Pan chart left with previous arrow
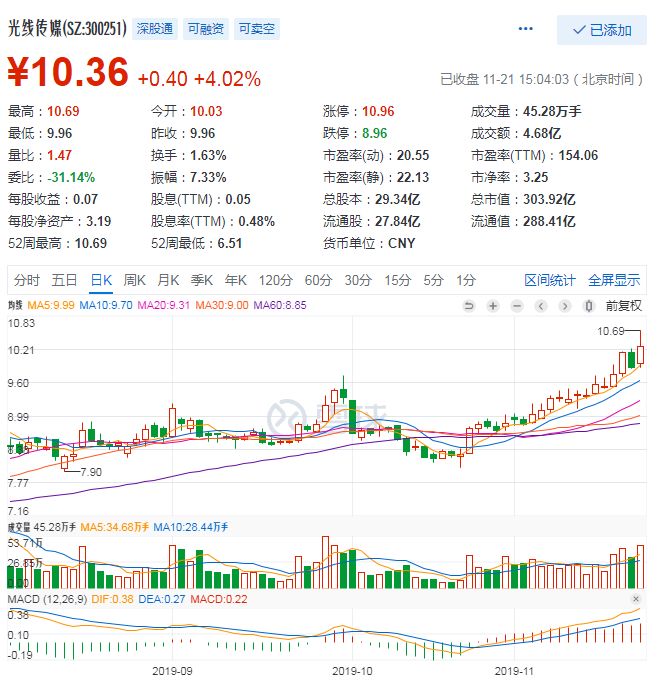Viewport: 657px width, 681px height. point(541,306)
